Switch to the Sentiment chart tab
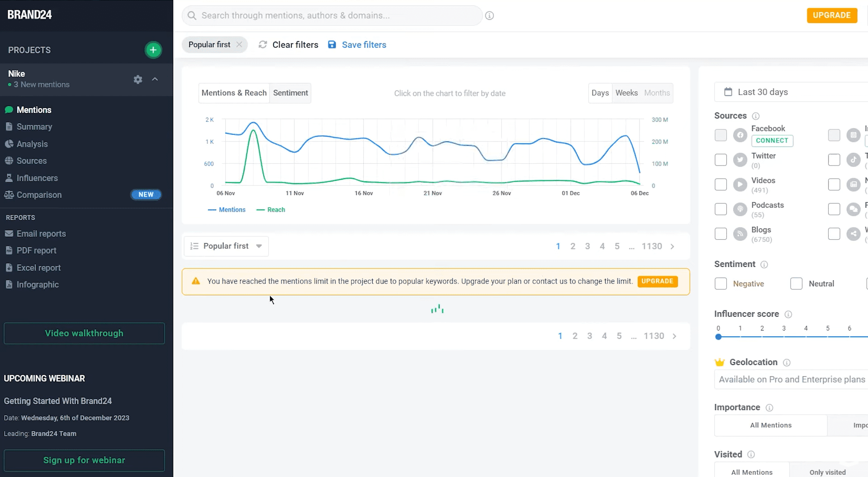Screen dimensions: 868x477 290,93
